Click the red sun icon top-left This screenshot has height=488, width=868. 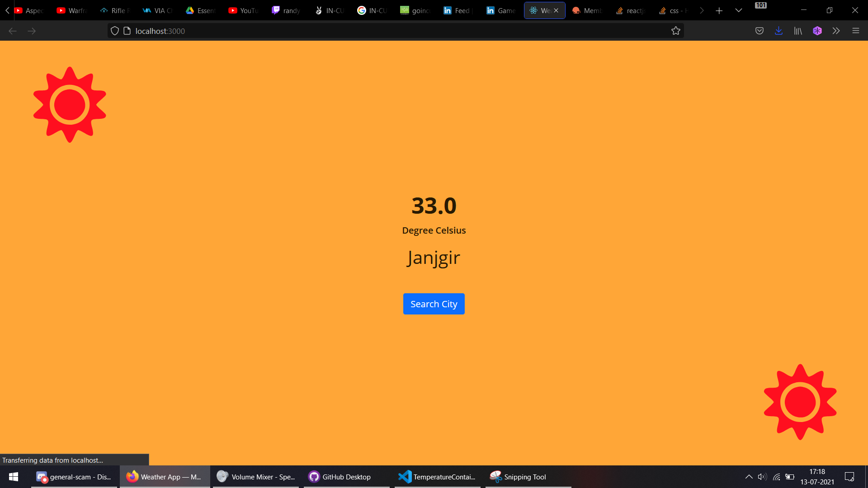(70, 105)
